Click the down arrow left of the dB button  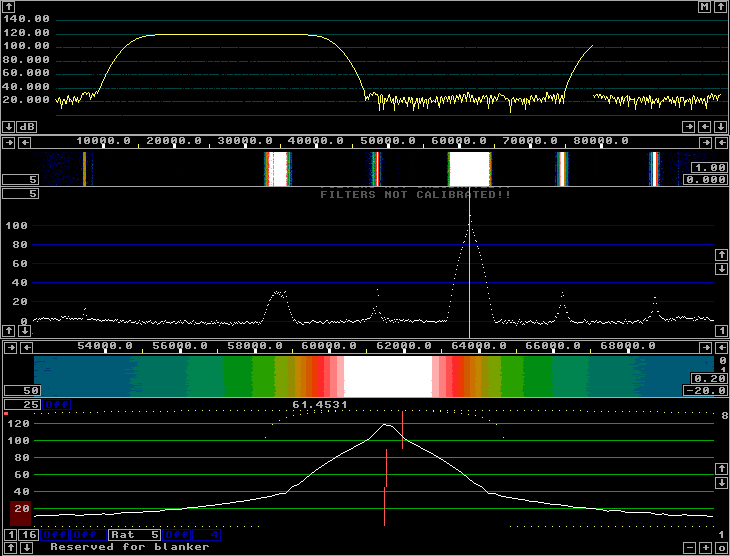(8, 126)
